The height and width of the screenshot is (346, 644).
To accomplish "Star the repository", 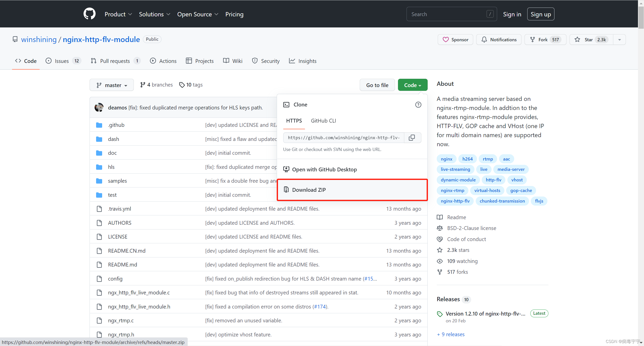I will click(x=591, y=40).
